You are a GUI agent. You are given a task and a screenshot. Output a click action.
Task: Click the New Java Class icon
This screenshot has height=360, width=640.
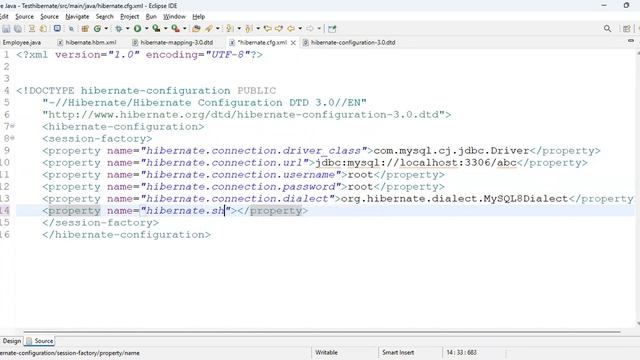tap(97, 29)
